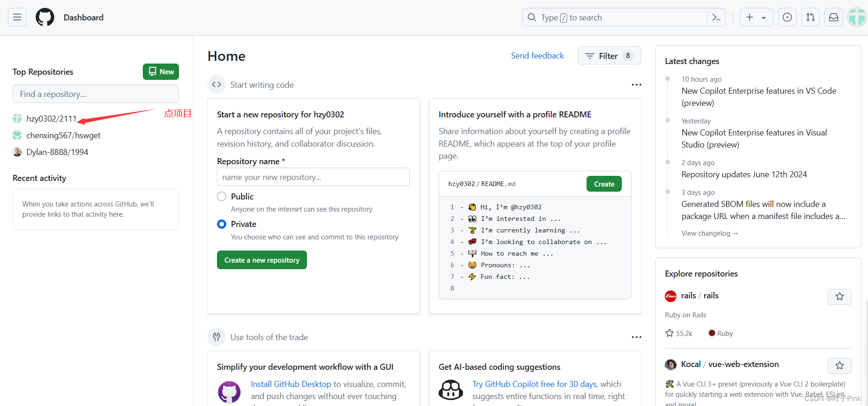Star the rails/rails repository
The width and height of the screenshot is (868, 406).
[840, 296]
